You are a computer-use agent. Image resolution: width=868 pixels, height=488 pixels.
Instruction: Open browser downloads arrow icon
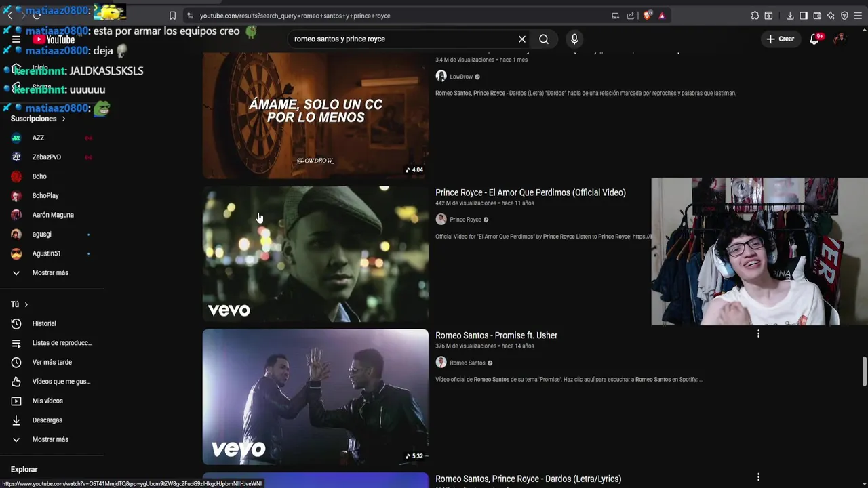790,16
